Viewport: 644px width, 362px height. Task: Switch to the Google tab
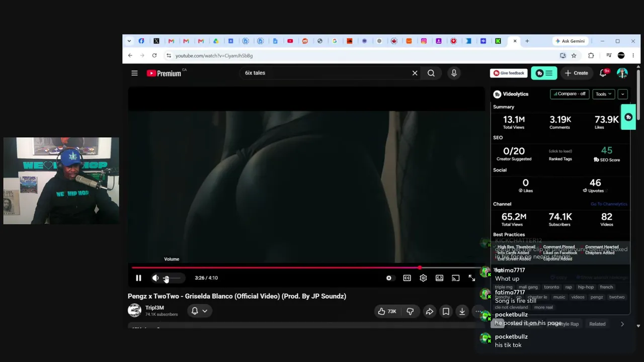pyautogui.click(x=335, y=41)
